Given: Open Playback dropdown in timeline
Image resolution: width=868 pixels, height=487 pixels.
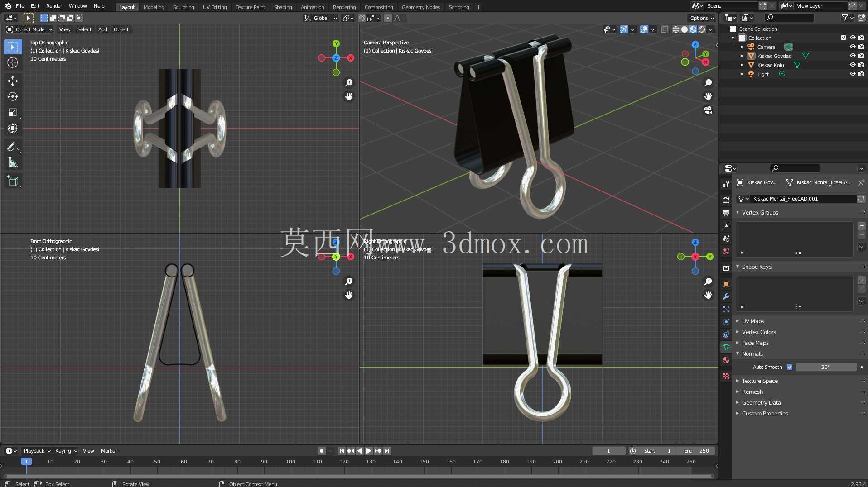Looking at the screenshot, I should (37, 451).
